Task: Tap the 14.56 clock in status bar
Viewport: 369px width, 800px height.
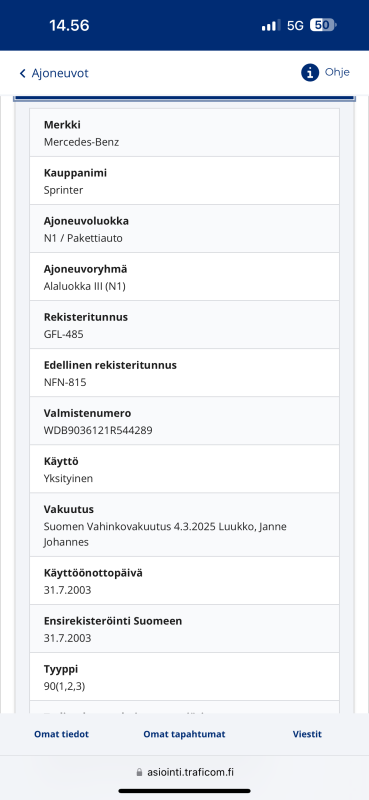Action: 69,25
